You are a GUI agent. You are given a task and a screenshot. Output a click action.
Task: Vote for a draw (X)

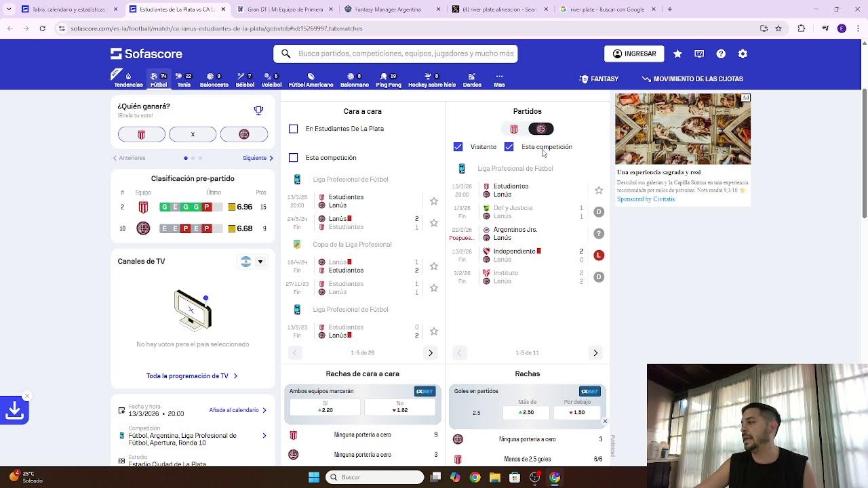(x=193, y=134)
